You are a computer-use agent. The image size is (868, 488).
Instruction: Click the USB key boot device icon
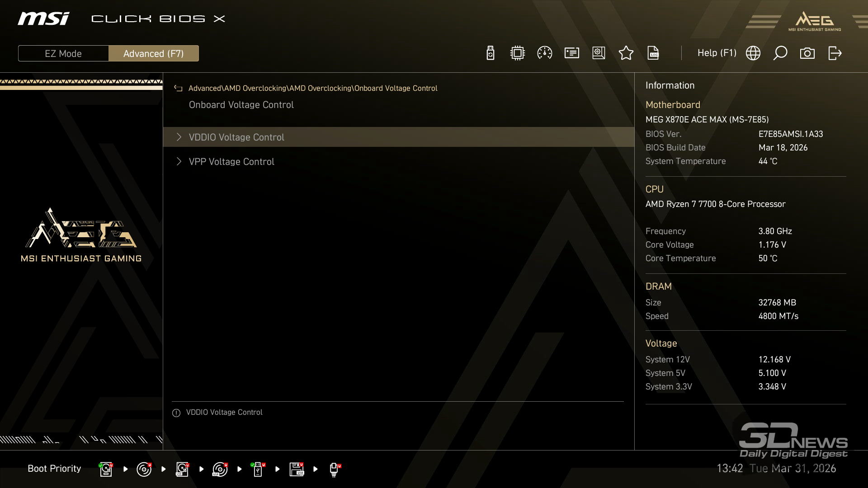[258, 469]
